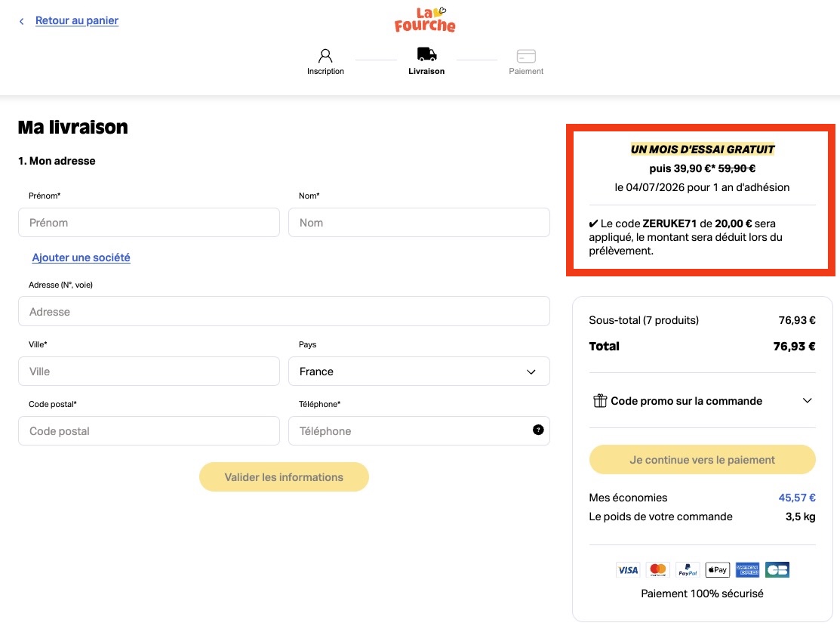Focus the Nom input field
Viewport: 840px width, 629px height.
pos(419,222)
